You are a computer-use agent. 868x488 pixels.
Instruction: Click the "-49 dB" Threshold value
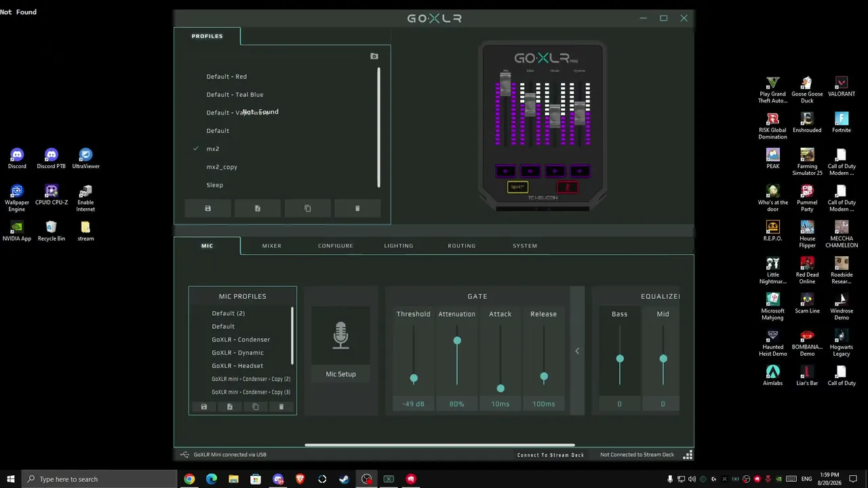[413, 404]
